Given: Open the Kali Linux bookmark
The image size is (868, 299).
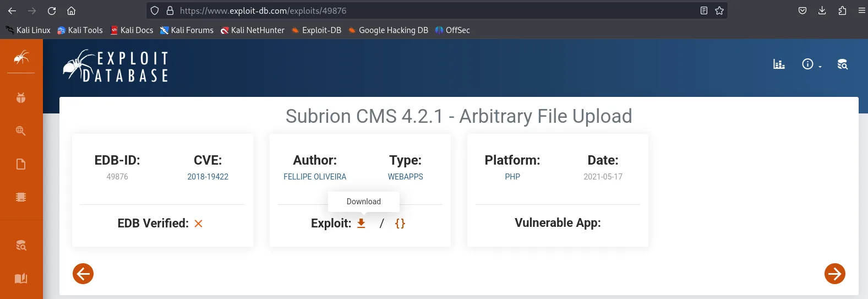Looking at the screenshot, I should click(28, 30).
